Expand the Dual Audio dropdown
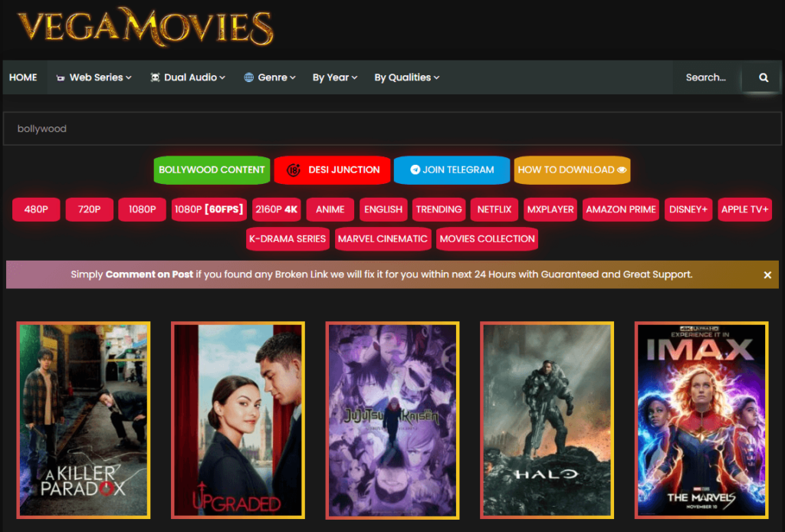 tap(188, 77)
